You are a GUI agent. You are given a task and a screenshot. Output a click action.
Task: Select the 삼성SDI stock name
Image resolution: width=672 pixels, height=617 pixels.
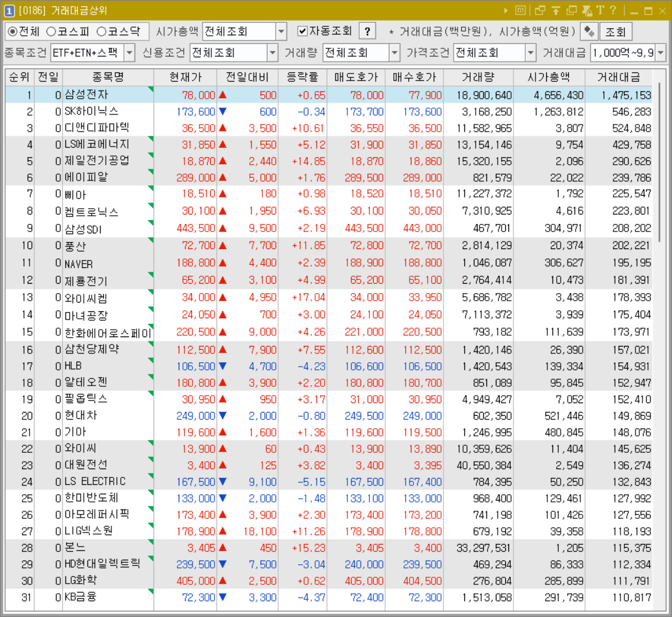click(x=83, y=229)
